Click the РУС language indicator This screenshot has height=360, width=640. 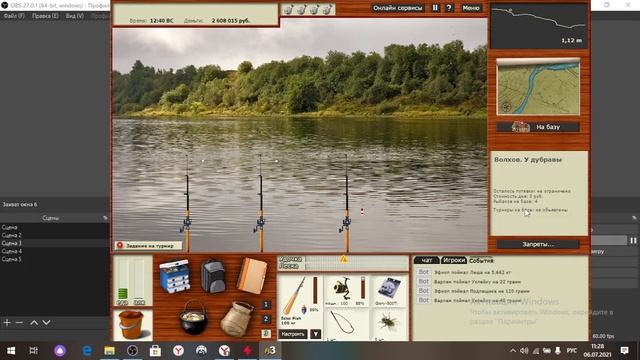[572, 351]
